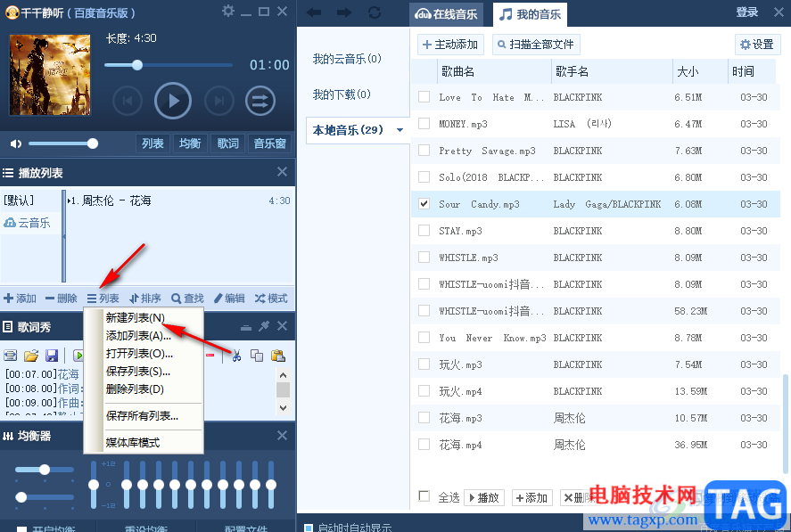
Task: Open the 设置 settings button
Action: [757, 45]
